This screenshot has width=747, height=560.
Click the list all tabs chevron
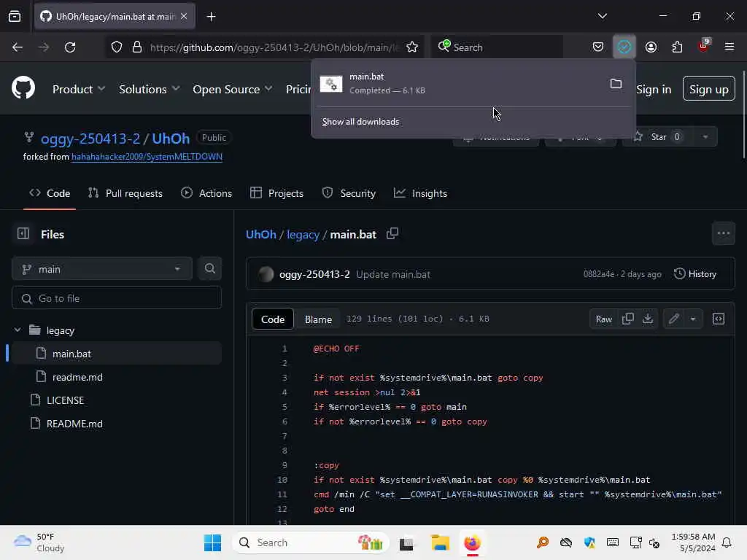pos(602,16)
